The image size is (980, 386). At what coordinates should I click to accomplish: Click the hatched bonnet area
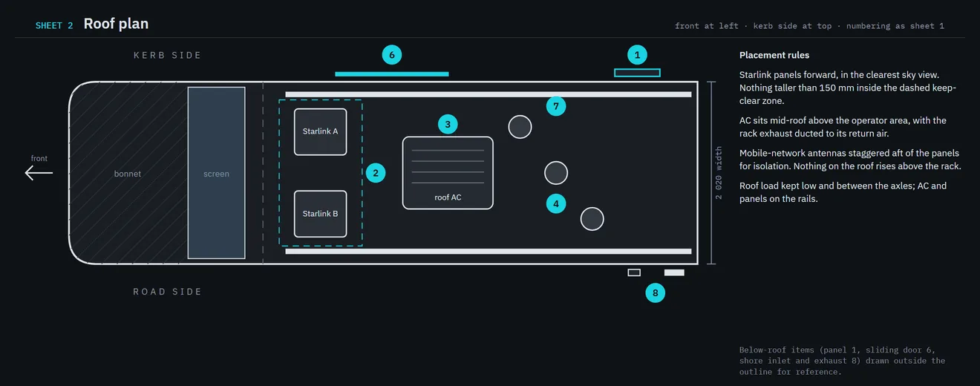(128, 173)
